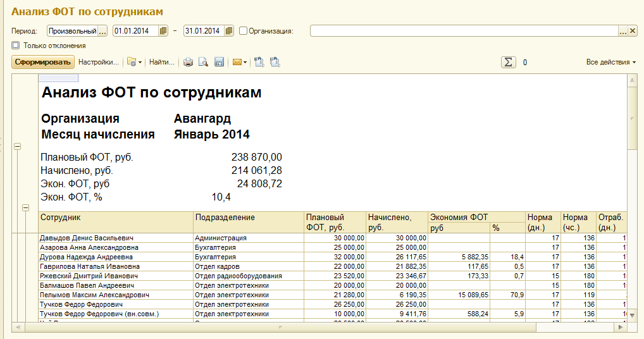Click the horizontal scrollbar under the report
This screenshot has height=339, width=644.
click(x=316, y=328)
